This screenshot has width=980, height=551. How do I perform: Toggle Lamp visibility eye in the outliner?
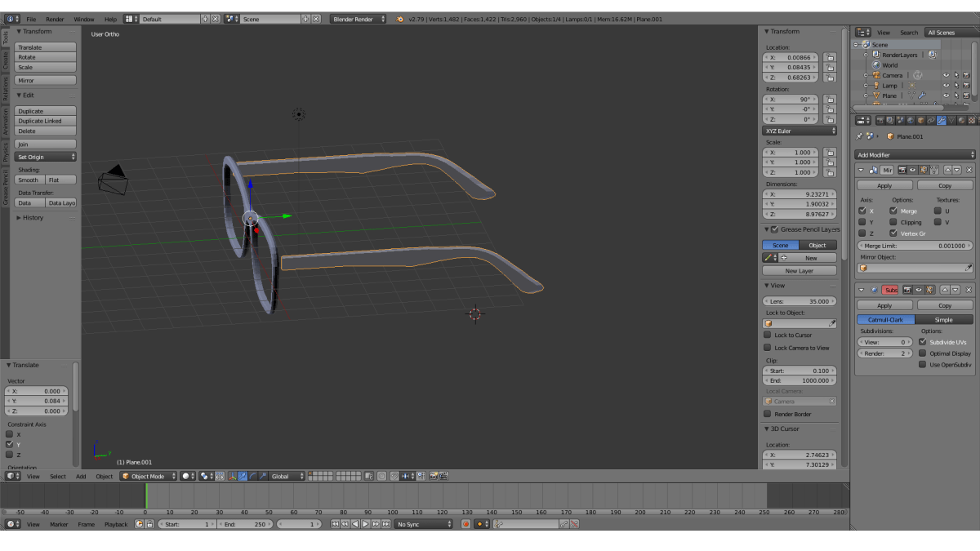pyautogui.click(x=947, y=85)
